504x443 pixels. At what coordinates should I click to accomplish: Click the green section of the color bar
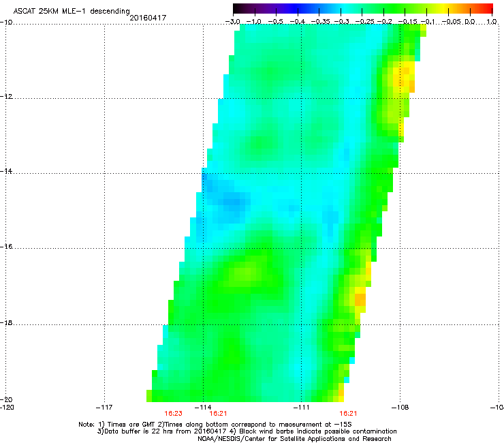click(392, 9)
